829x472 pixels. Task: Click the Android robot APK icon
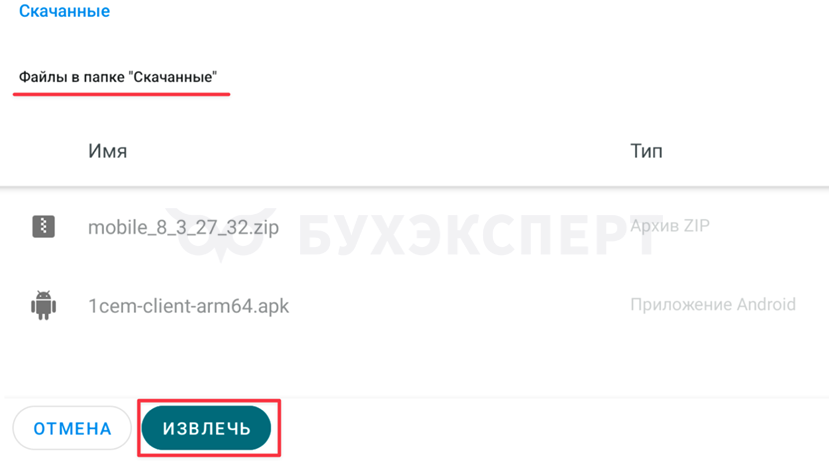pos(43,305)
